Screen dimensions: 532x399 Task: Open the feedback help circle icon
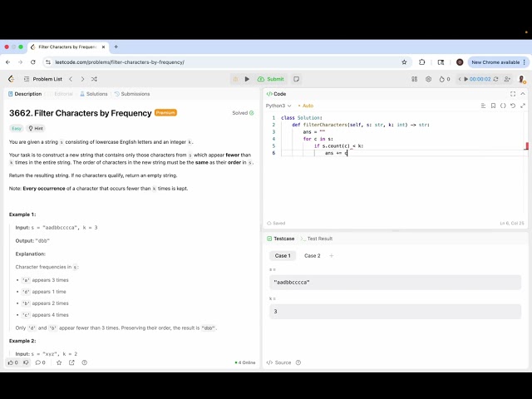85,362
